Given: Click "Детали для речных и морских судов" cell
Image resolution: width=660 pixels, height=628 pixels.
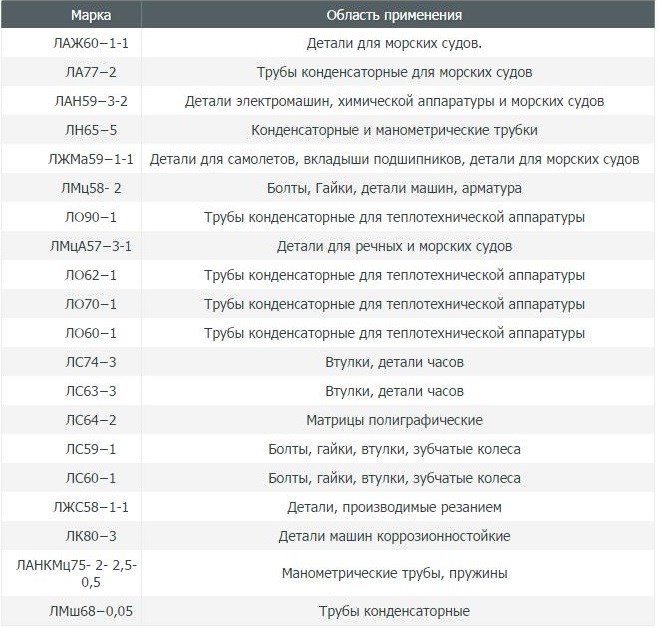Looking at the screenshot, I should (394, 246).
